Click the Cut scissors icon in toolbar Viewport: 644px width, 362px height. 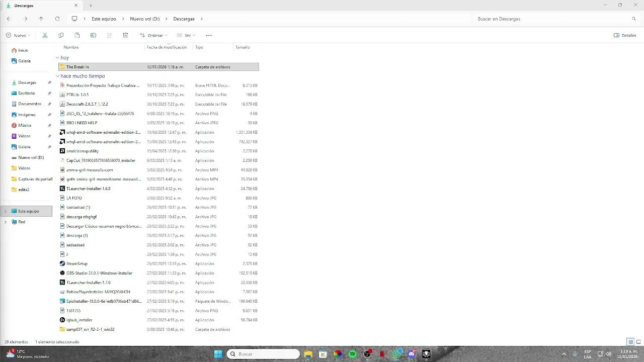click(45, 35)
